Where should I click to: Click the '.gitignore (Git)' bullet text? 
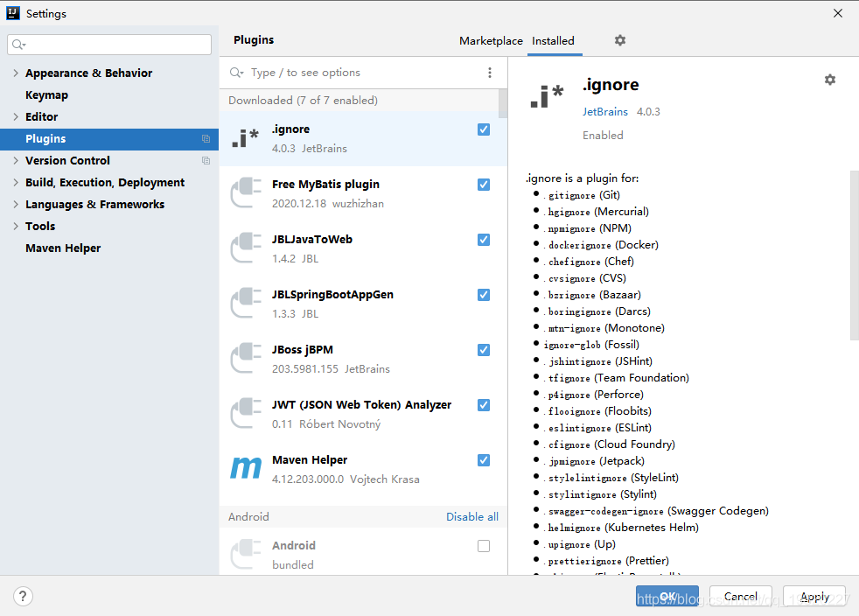pyautogui.click(x=582, y=195)
